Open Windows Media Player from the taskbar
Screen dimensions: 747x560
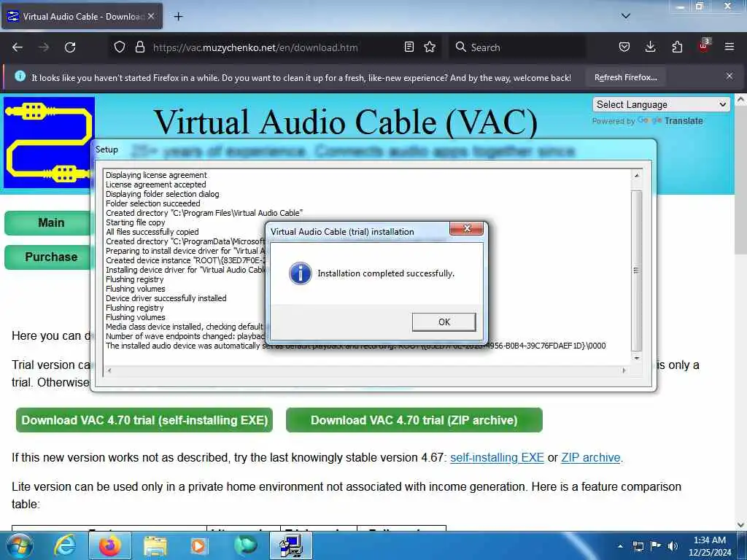(198, 545)
